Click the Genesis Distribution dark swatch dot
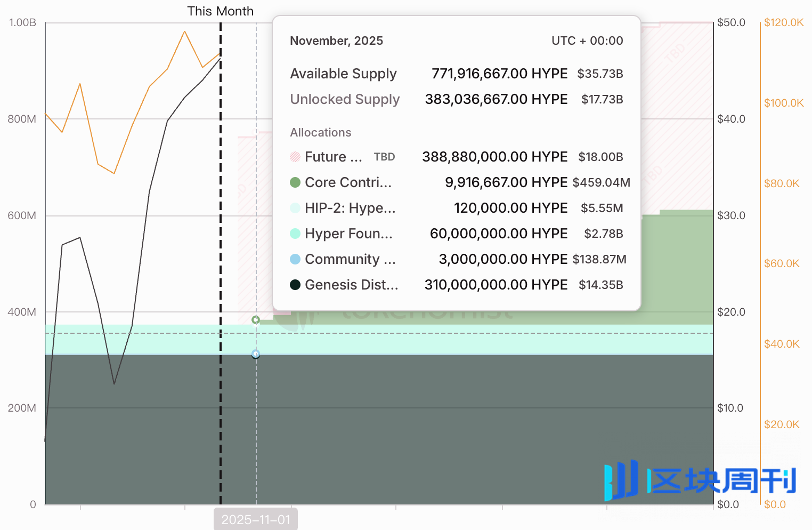Image resolution: width=812 pixels, height=530 pixels. pyautogui.click(x=295, y=285)
